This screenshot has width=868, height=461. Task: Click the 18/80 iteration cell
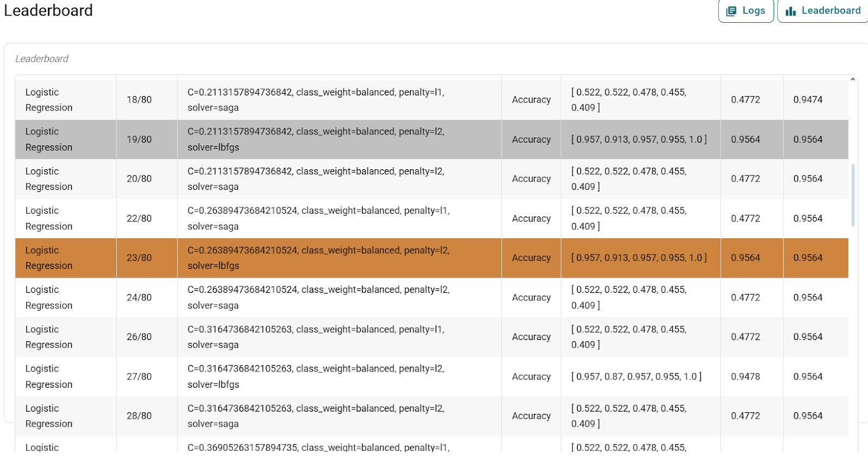[139, 100]
